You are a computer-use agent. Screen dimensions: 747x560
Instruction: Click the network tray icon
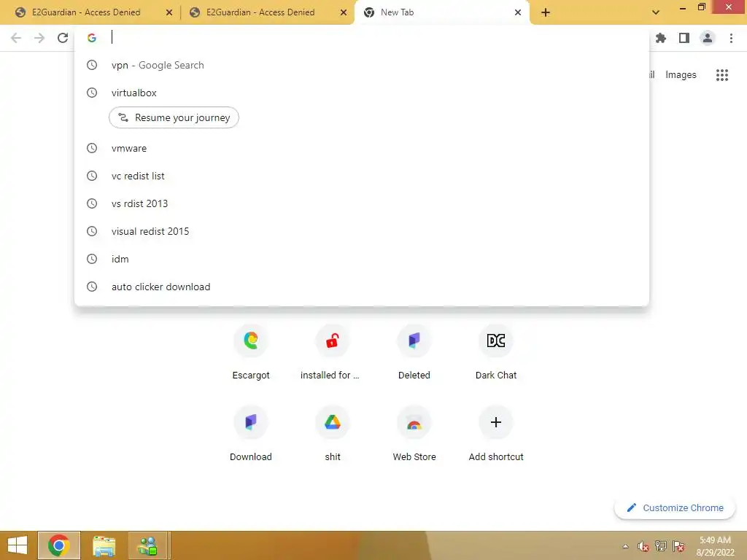(x=661, y=546)
